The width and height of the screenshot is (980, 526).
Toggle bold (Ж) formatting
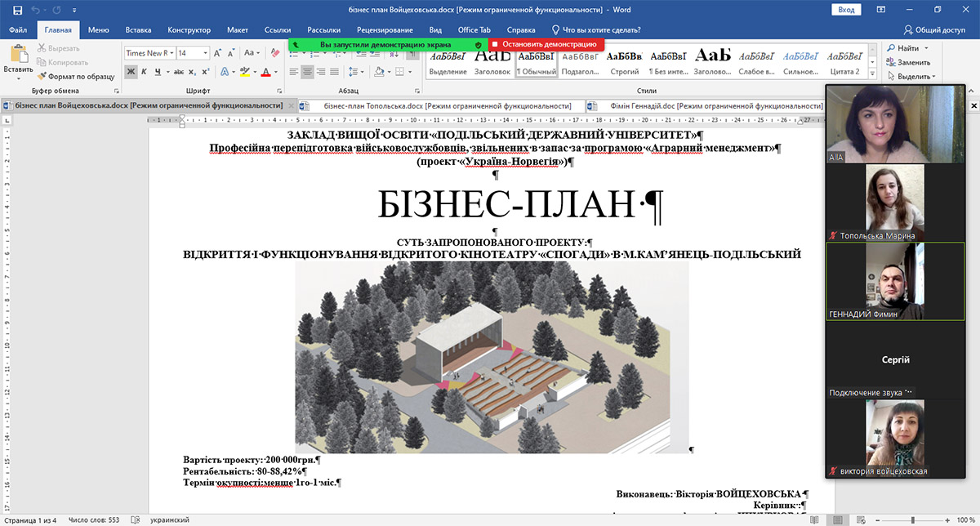[x=131, y=72]
